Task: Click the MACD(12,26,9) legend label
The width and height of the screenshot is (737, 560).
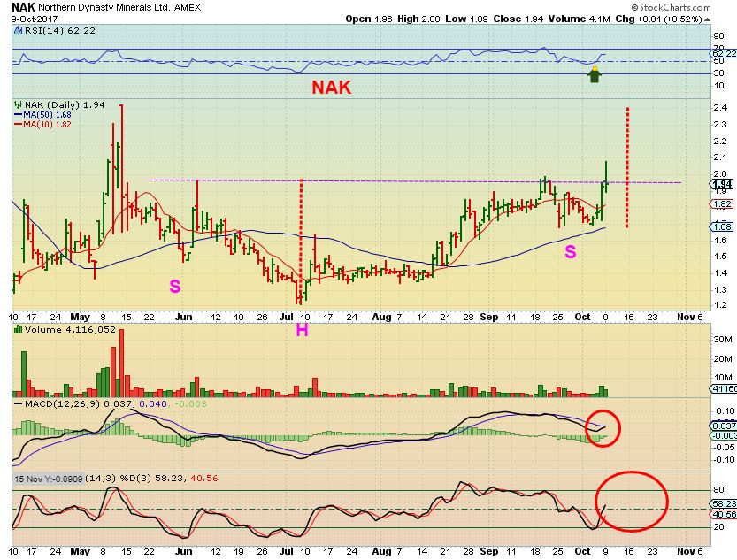Action: click(x=63, y=403)
